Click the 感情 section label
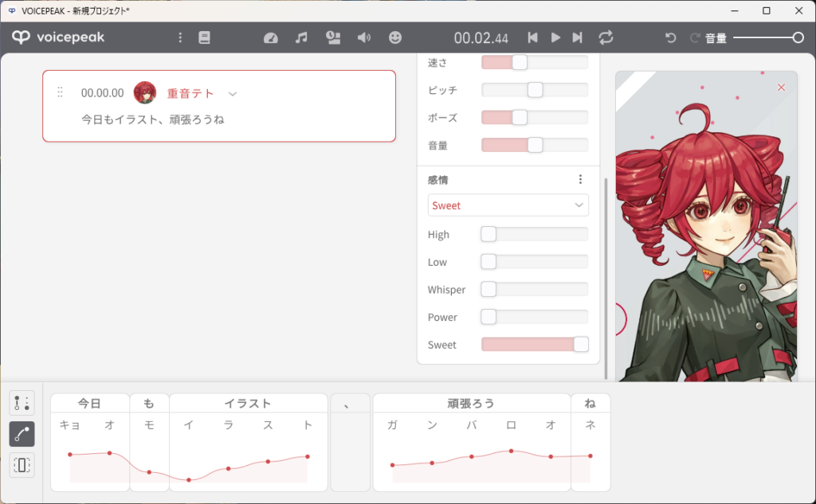 [437, 180]
